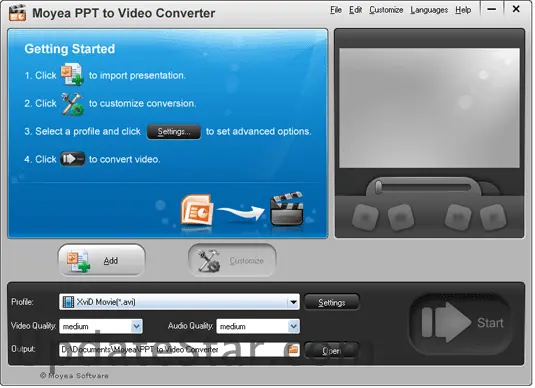Screen dimensions: 535x388
Task: Click the Open output folder button
Action: (332, 350)
